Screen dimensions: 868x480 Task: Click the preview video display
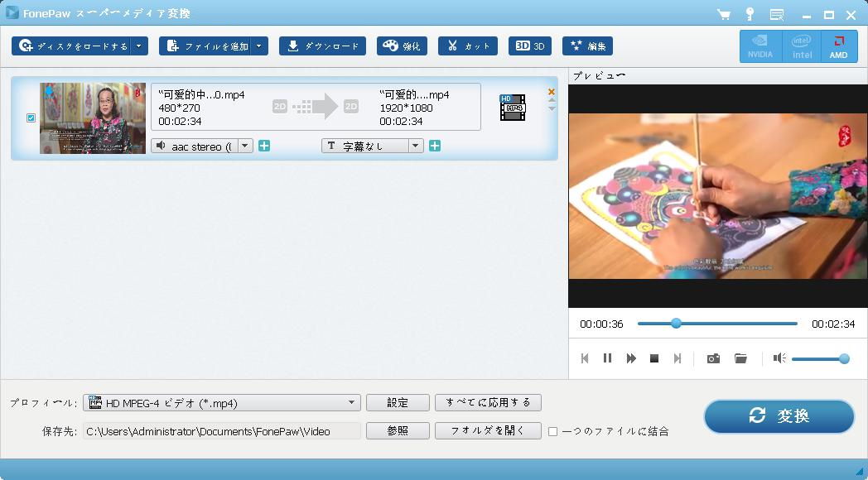(717, 196)
